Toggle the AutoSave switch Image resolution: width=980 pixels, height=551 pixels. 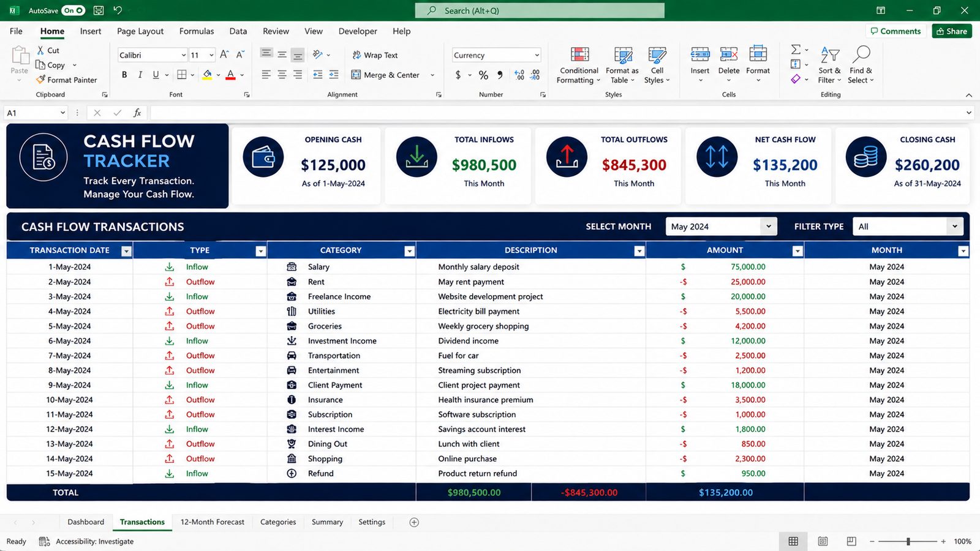point(73,10)
